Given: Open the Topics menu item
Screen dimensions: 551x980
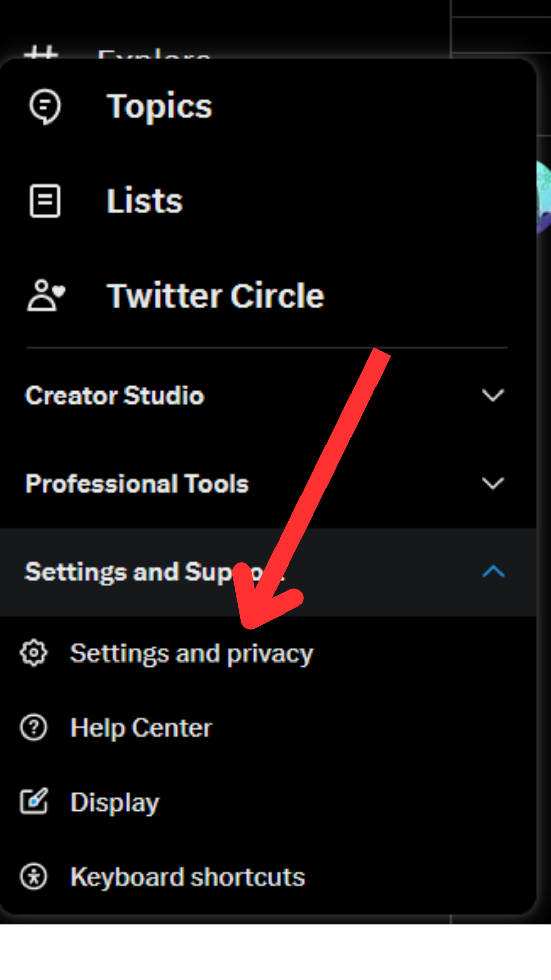Looking at the screenshot, I should click(159, 107).
